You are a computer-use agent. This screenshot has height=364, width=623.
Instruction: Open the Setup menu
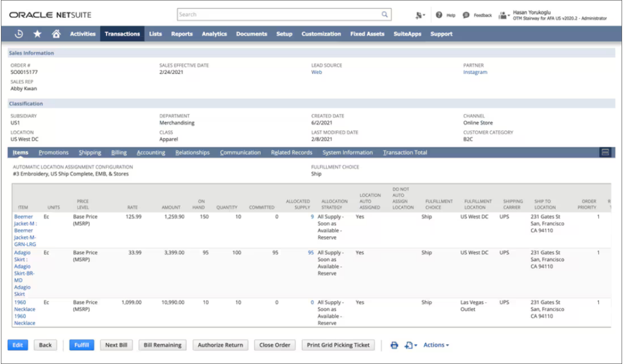284,34
